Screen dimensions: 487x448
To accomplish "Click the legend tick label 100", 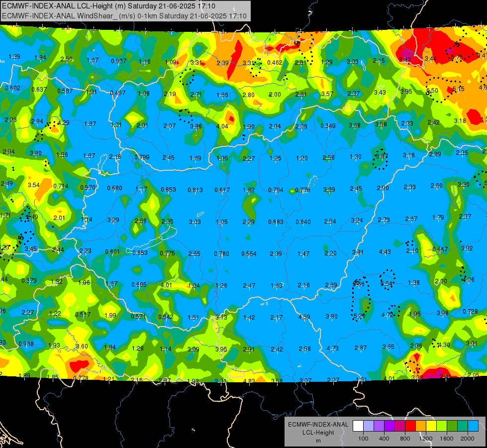I will (364, 439).
